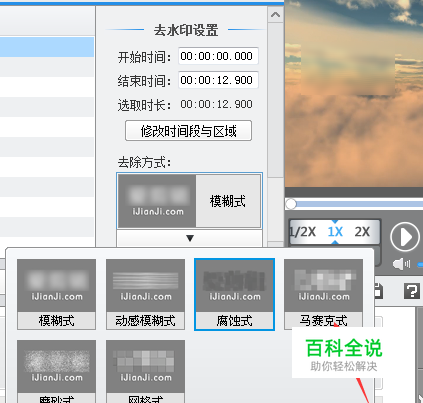Edit the 结束时间 end time field
The image size is (423, 403).
pos(218,80)
